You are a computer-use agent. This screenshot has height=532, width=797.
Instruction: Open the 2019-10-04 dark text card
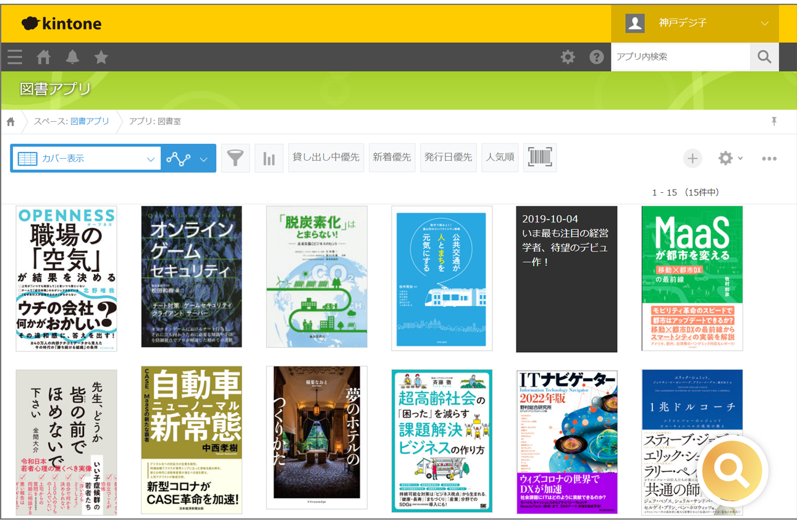(x=567, y=279)
